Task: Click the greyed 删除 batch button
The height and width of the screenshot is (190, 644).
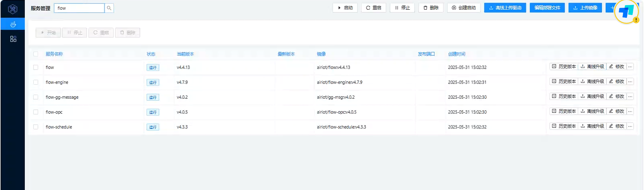Action: [x=127, y=33]
